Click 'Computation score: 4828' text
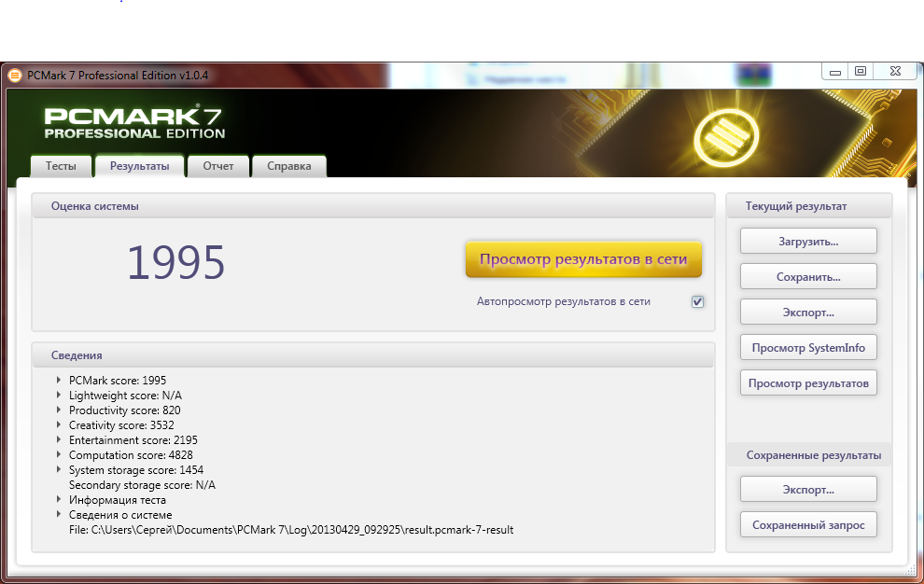 coord(131,455)
